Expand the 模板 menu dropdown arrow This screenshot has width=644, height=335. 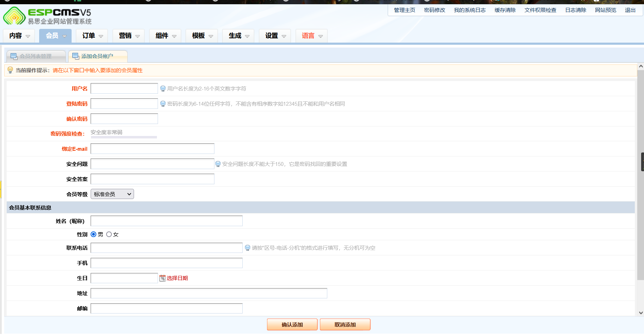click(x=211, y=36)
